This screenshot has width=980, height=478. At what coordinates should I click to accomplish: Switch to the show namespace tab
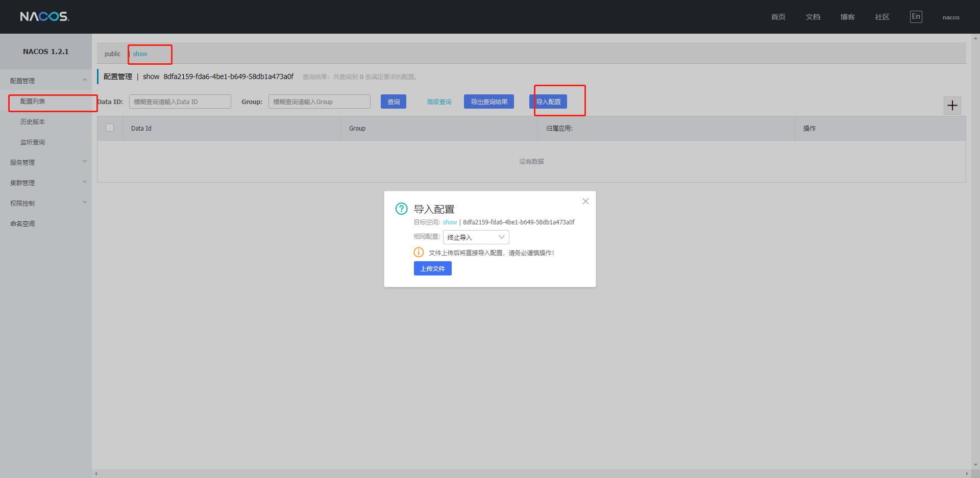pyautogui.click(x=140, y=54)
